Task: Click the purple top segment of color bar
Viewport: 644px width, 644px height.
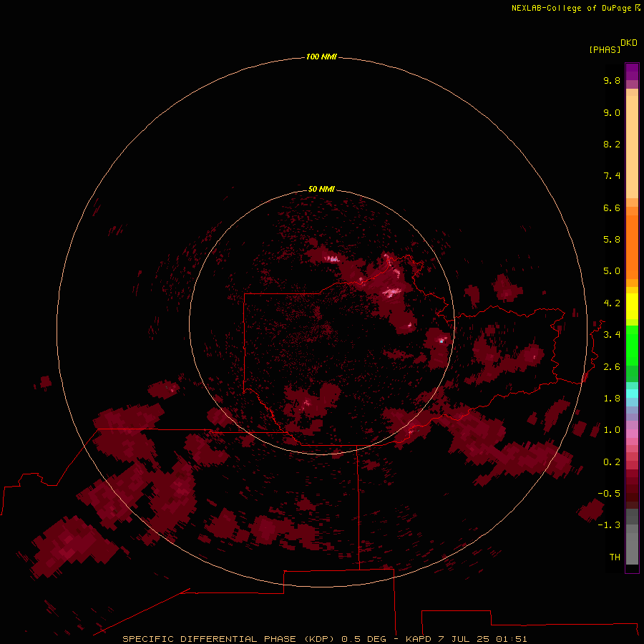Action: coord(632,72)
